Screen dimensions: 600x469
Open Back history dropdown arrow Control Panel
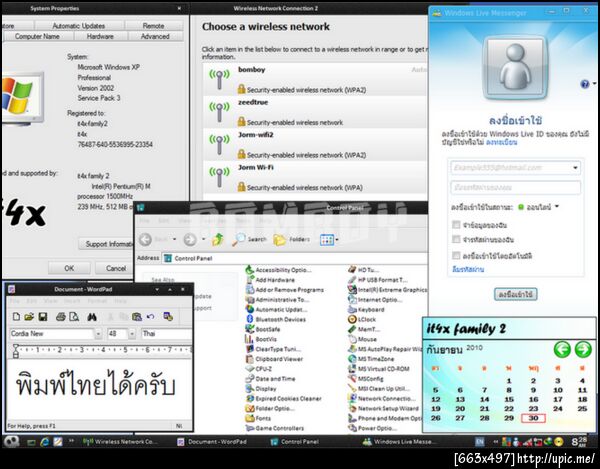[x=174, y=239]
